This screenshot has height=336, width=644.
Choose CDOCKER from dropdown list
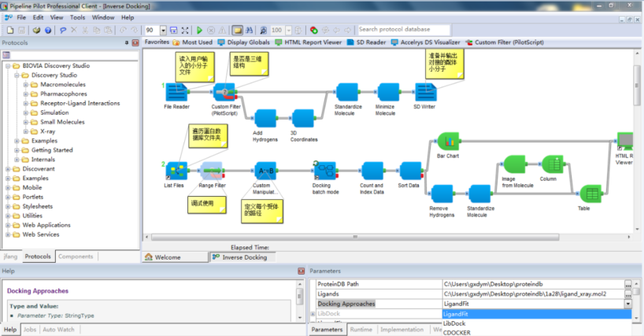click(x=536, y=332)
